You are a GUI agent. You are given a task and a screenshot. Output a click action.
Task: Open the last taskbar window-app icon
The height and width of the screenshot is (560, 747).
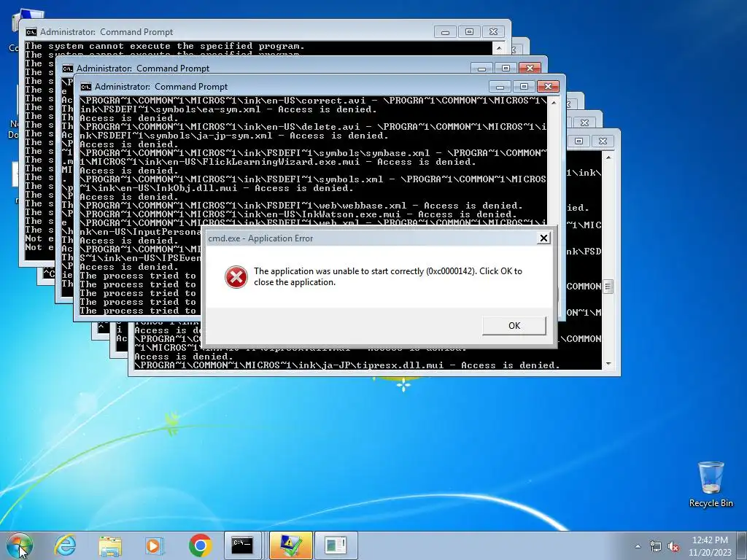[x=336, y=545]
